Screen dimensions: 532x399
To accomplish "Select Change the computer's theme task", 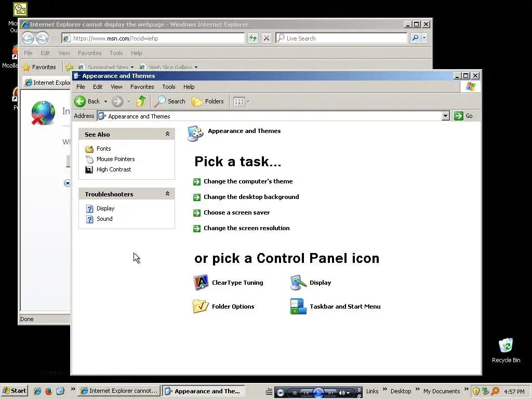I will coord(248,181).
